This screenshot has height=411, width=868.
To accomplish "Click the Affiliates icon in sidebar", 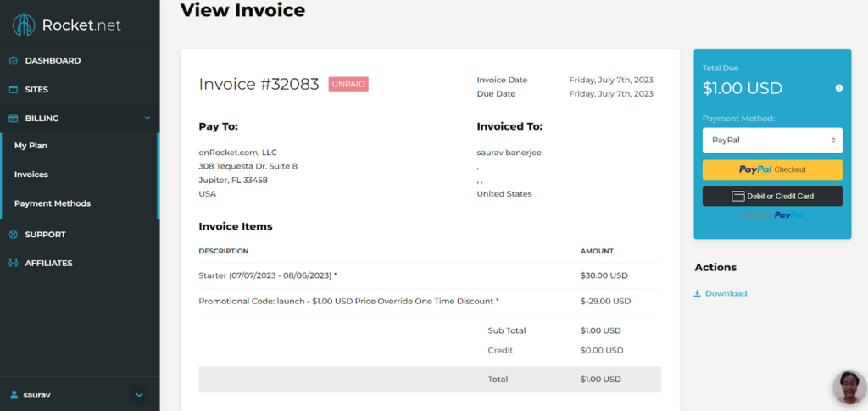I will tap(14, 264).
